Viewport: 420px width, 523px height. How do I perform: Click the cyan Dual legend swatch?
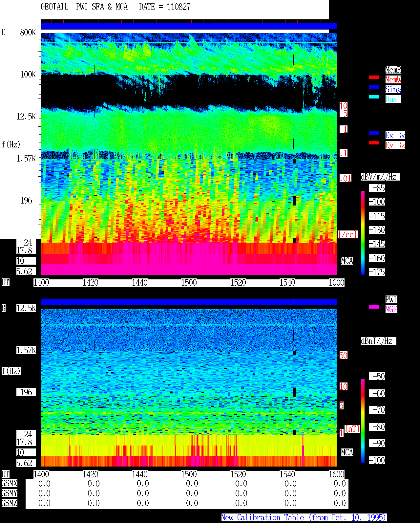coord(374,97)
